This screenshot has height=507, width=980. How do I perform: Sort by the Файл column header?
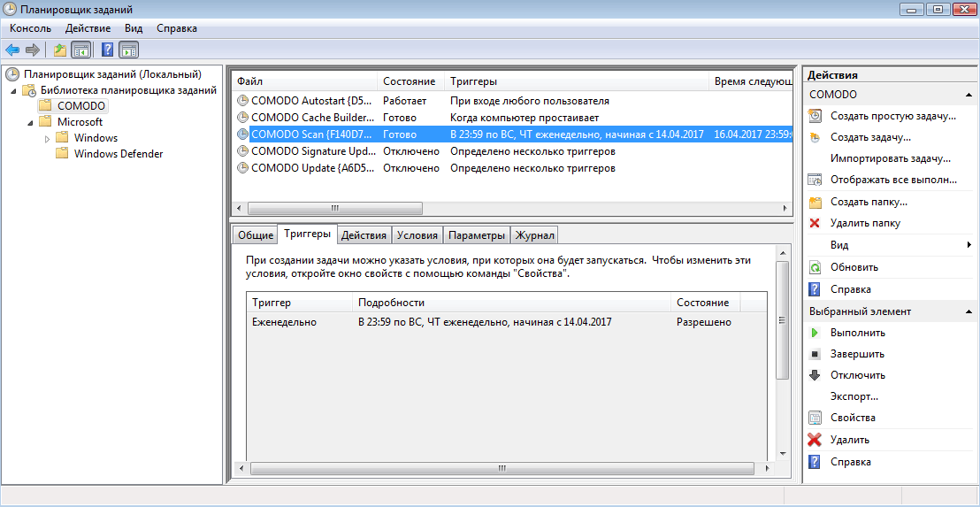[x=304, y=81]
